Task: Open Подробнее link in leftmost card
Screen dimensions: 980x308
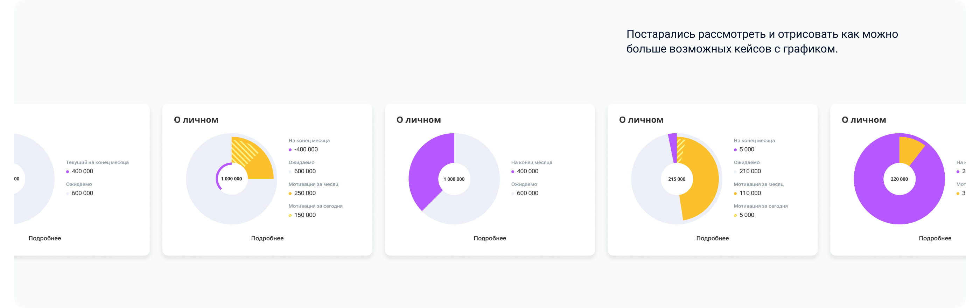Action: (x=44, y=238)
